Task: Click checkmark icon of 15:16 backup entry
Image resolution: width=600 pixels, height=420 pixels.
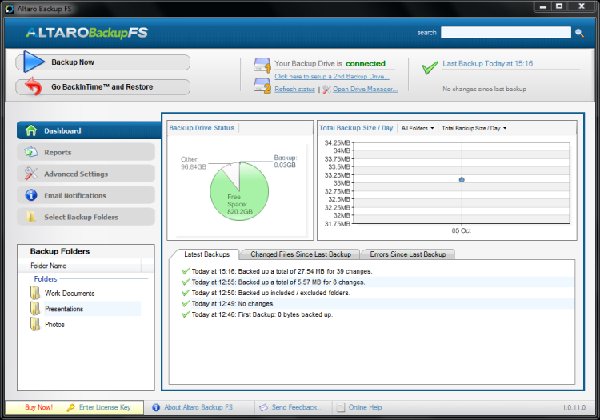Action: [x=186, y=271]
